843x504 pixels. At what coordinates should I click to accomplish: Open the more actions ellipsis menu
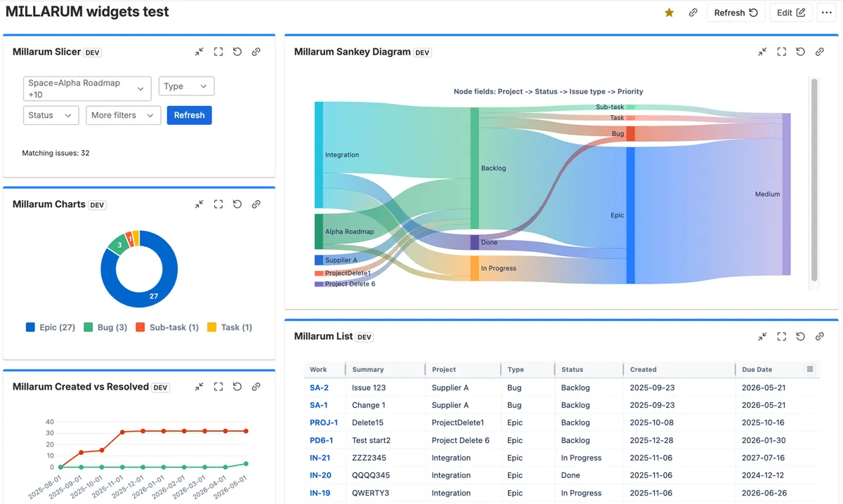(x=826, y=13)
